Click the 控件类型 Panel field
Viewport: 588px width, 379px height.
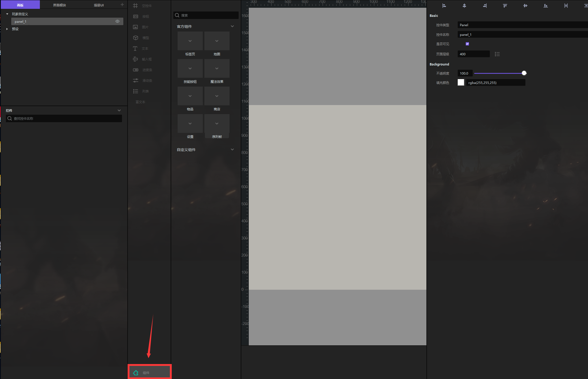(523, 25)
